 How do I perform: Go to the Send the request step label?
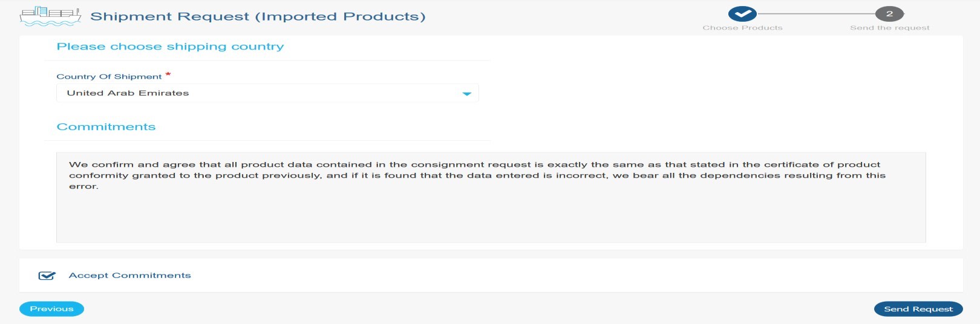point(890,28)
